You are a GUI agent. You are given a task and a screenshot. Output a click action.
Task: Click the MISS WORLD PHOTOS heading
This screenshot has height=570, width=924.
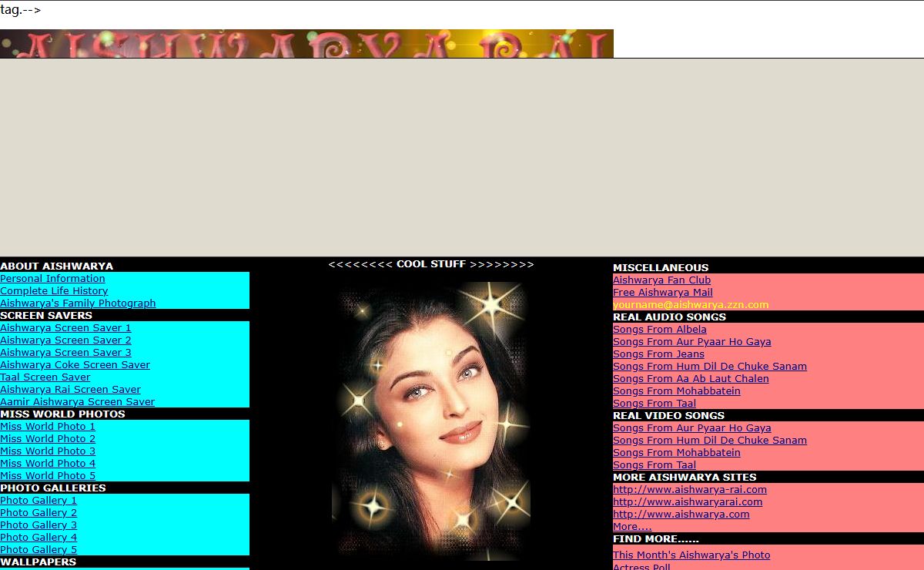[62, 414]
